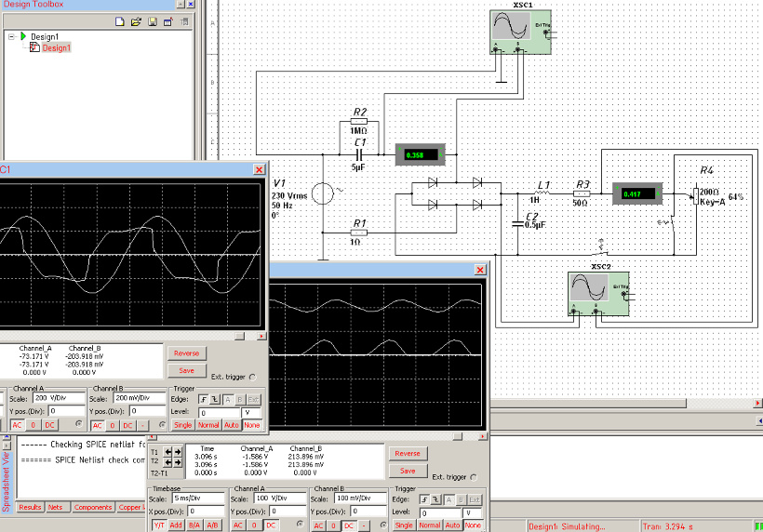Click the Timebase scale 5 ms/Div field

(193, 499)
